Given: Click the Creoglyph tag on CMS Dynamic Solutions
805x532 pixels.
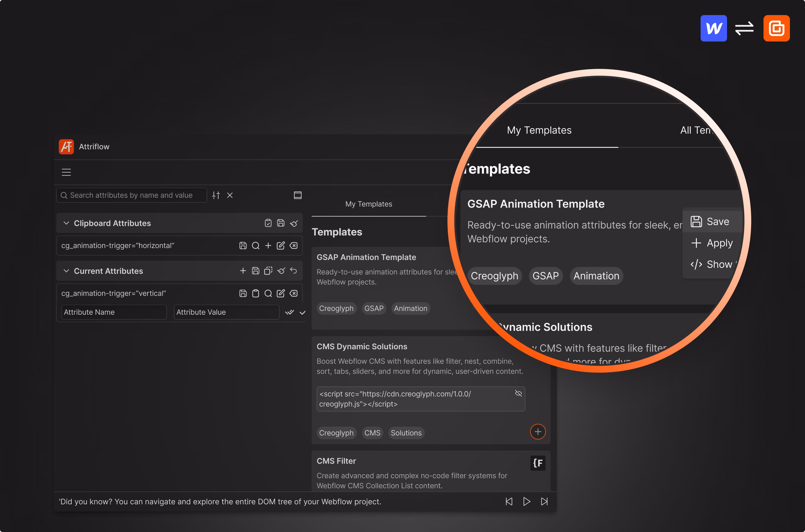Looking at the screenshot, I should [336, 433].
